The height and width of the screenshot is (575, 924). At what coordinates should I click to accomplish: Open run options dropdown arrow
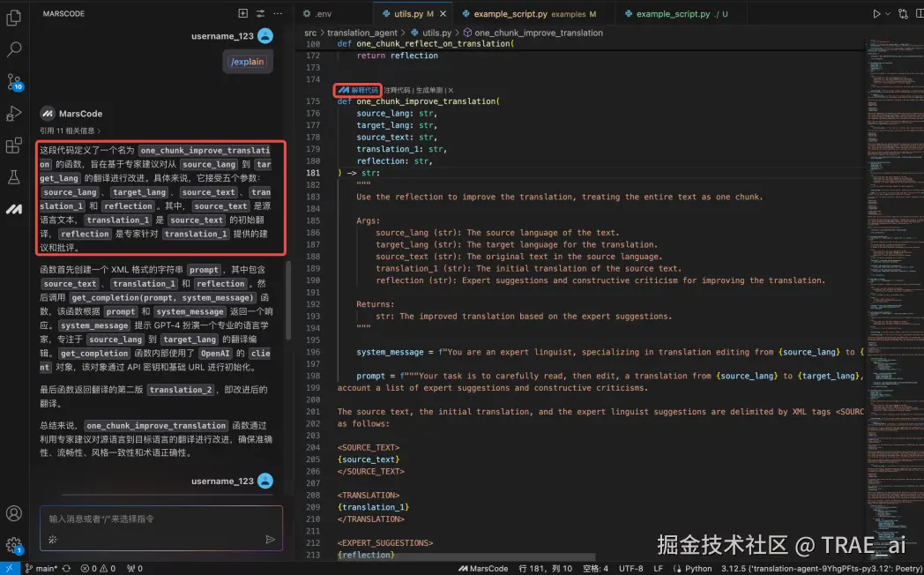[888, 13]
